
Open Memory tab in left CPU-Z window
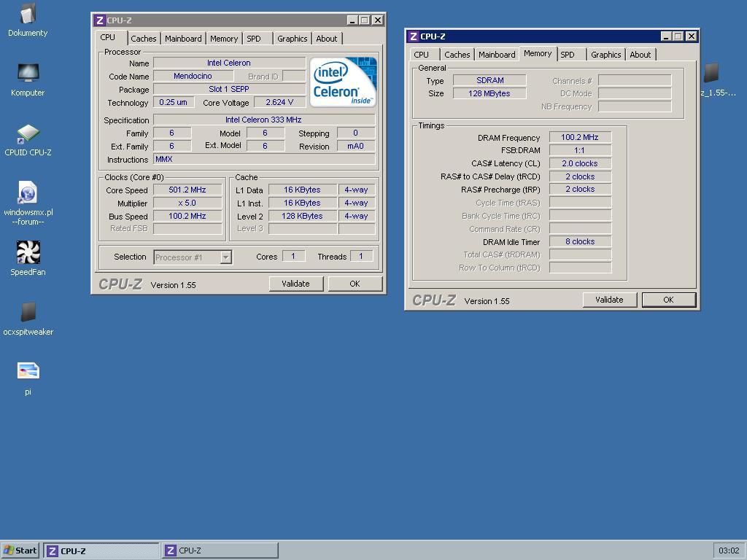pyautogui.click(x=223, y=39)
